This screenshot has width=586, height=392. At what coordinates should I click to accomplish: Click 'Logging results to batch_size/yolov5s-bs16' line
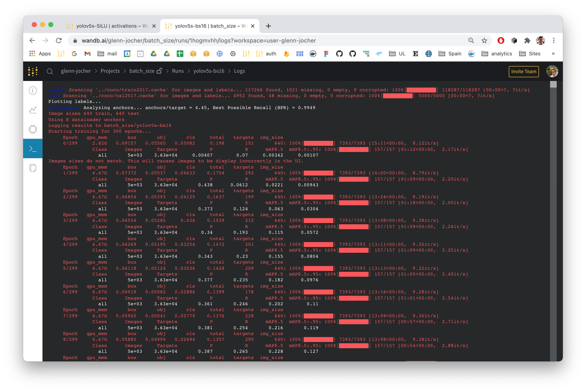click(110, 125)
